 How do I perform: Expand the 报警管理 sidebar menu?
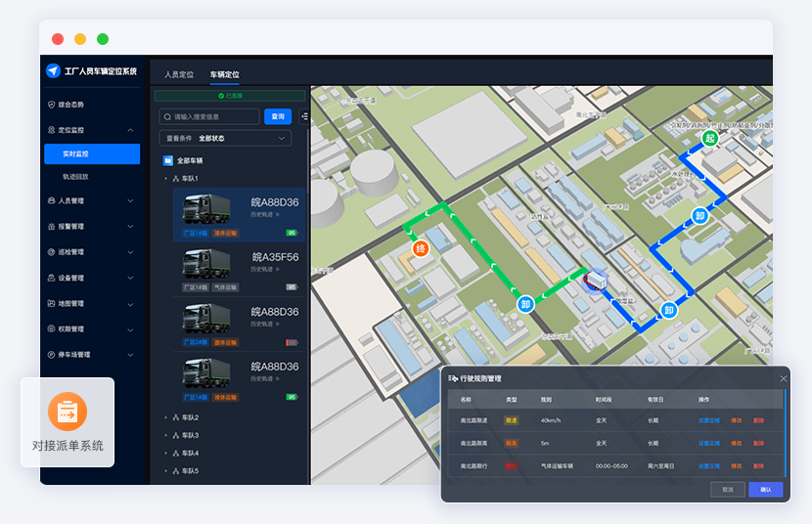click(130, 226)
